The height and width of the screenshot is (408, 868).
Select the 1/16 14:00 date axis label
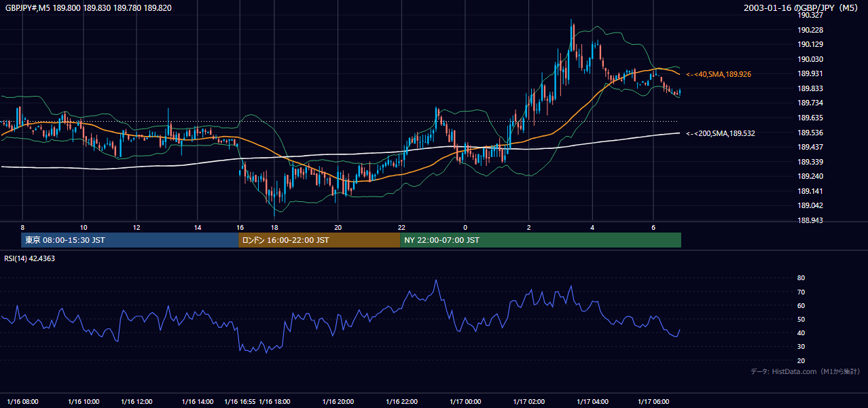coord(198,401)
